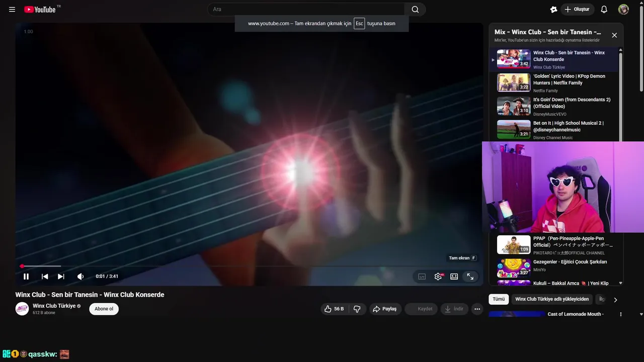Click the Mix playlist title heading
This screenshot has width=644, height=362.
[x=547, y=32]
